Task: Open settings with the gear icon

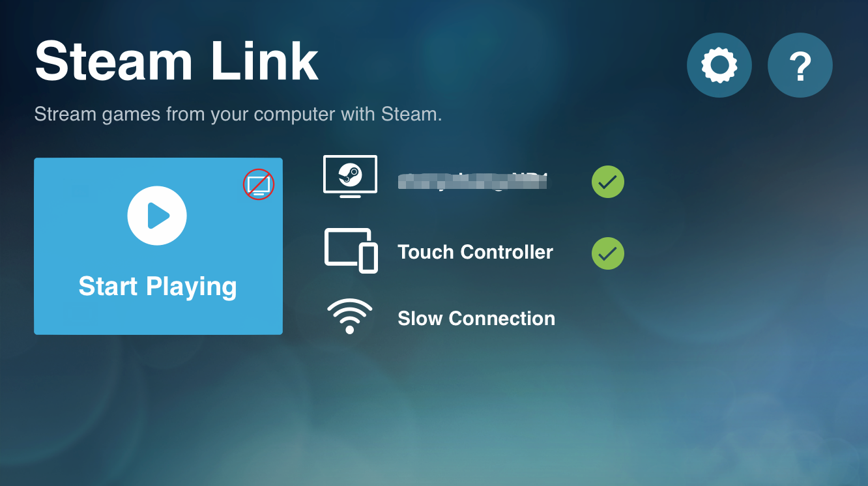Action: click(x=719, y=65)
